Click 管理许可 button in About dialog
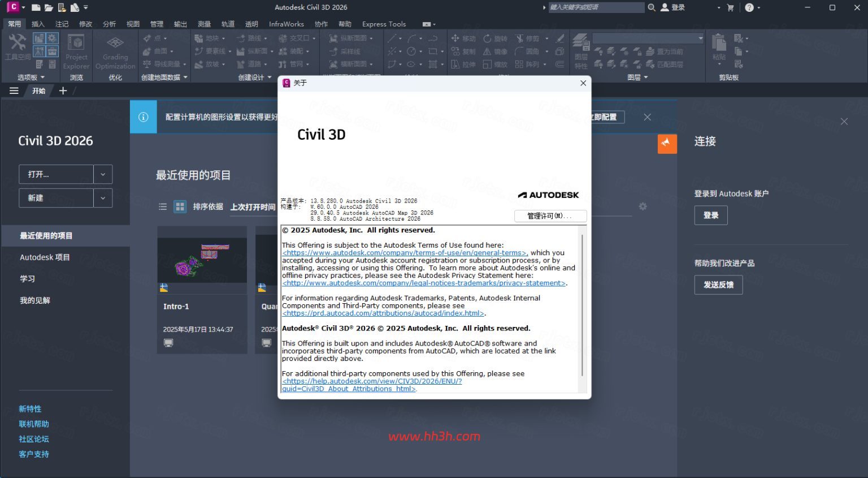Viewport: 868px width, 478px height. point(550,216)
